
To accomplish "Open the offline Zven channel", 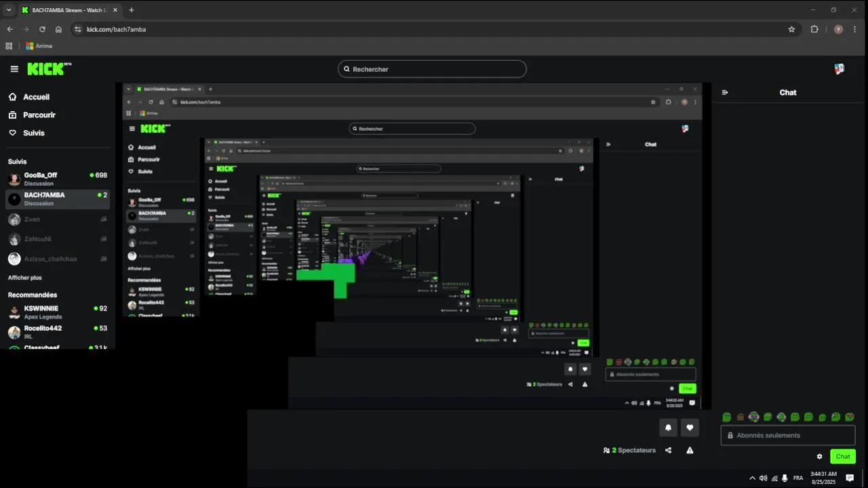I will pyautogui.click(x=58, y=219).
